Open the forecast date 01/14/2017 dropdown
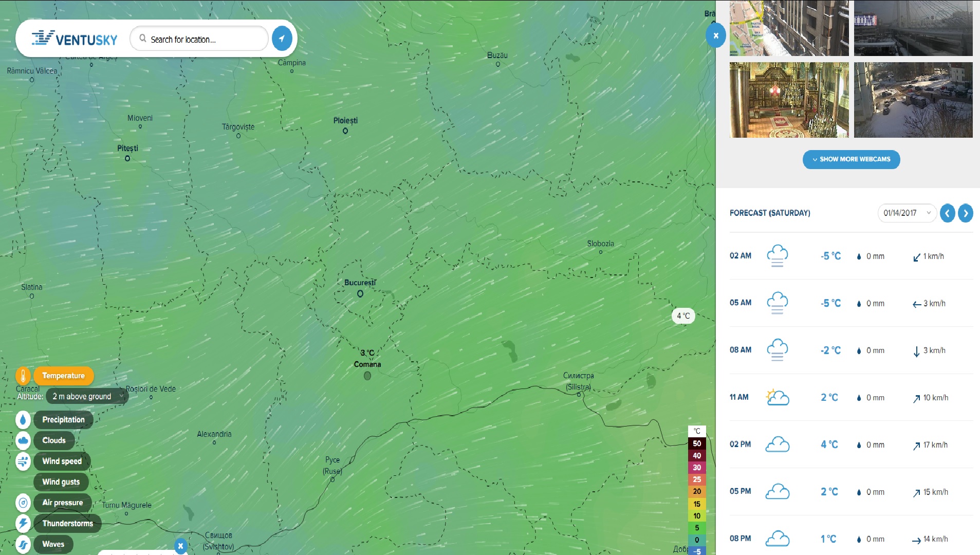The image size is (980, 555). tap(907, 213)
